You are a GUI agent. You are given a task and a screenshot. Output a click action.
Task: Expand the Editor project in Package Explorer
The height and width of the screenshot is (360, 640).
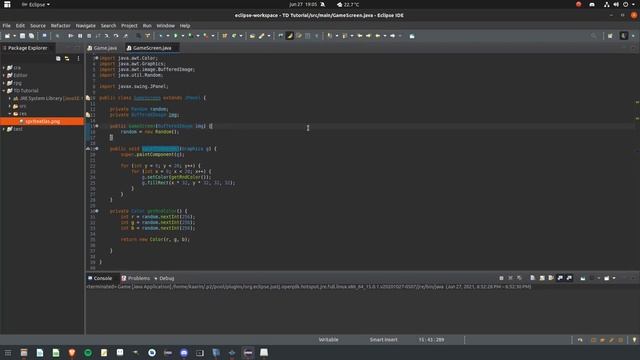[4, 76]
